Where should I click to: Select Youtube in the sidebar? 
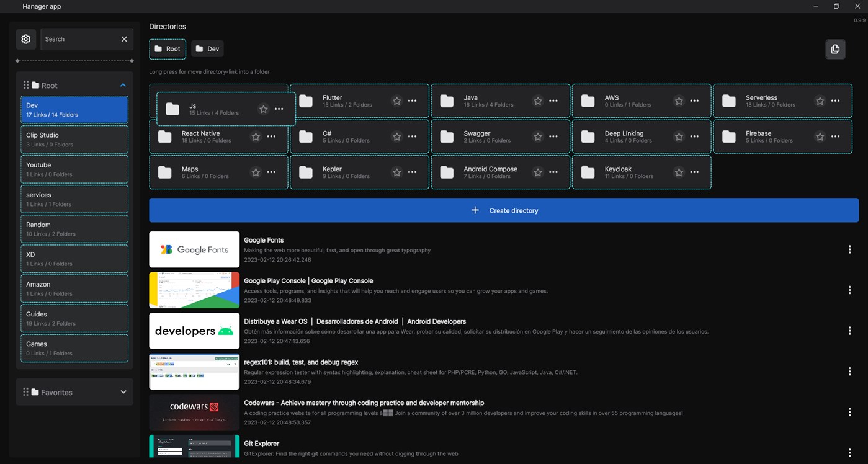(x=74, y=169)
